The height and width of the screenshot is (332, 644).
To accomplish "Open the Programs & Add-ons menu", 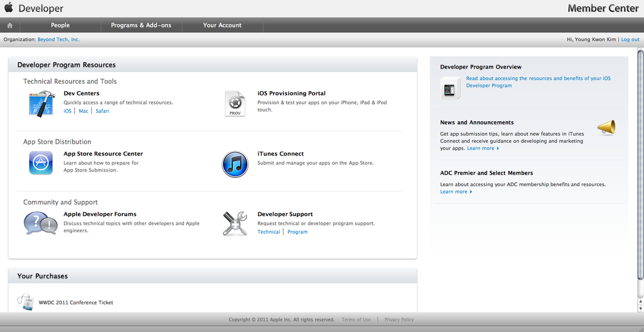I will click(141, 25).
